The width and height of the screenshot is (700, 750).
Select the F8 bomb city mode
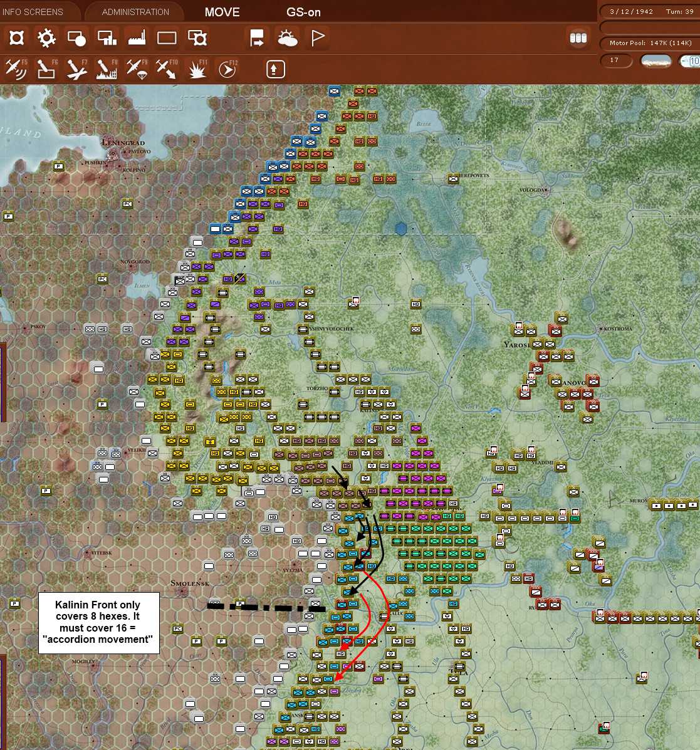click(107, 70)
